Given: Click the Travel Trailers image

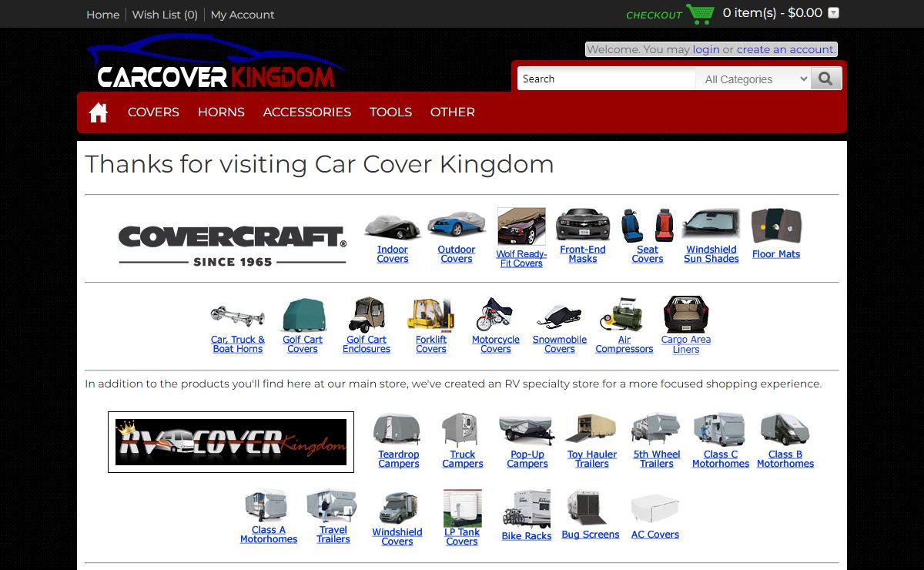Looking at the screenshot, I should coord(332,506).
